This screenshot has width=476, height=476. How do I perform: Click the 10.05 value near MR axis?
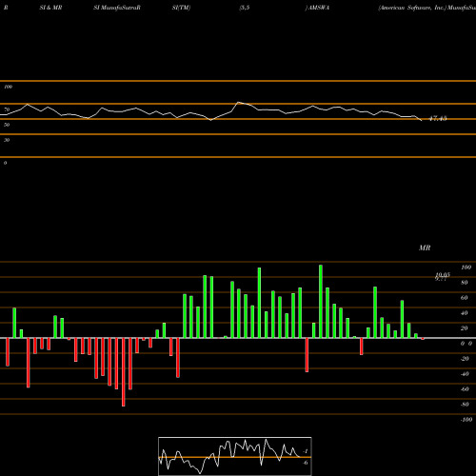tap(443, 275)
